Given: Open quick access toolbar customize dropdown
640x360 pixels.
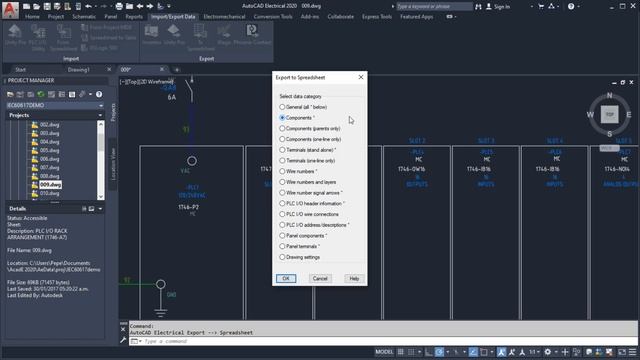Looking at the screenshot, I should coord(169,6).
